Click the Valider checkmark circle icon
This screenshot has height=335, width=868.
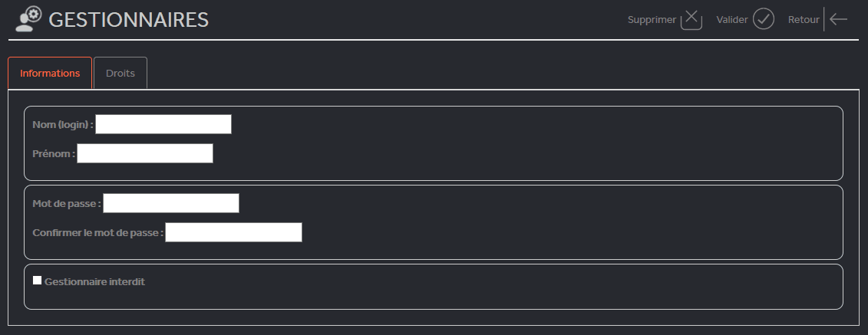[763, 19]
